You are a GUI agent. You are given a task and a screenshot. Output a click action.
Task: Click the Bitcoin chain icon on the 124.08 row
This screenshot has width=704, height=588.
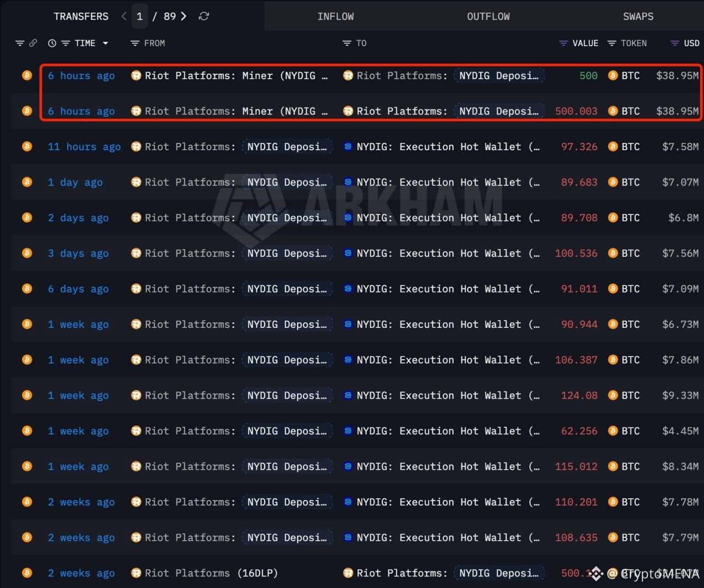pyautogui.click(x=27, y=395)
